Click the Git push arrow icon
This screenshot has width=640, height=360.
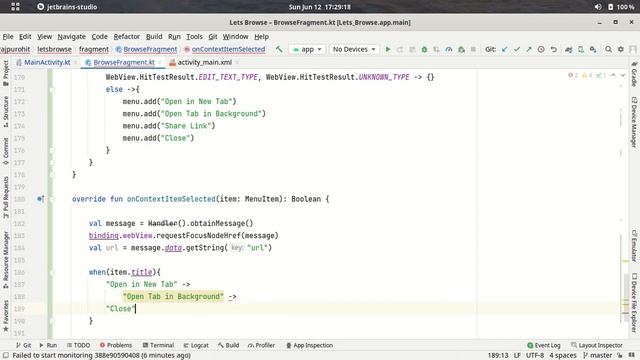pos(529,49)
